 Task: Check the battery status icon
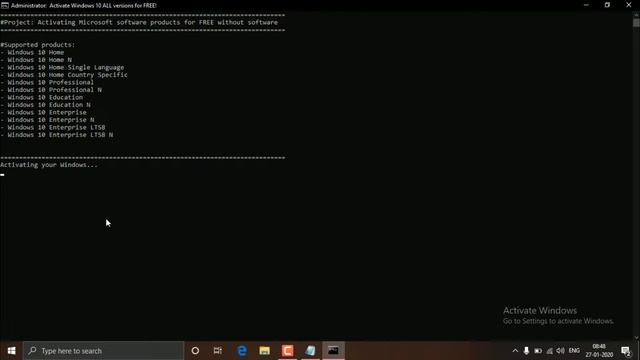pyautogui.click(x=538, y=351)
